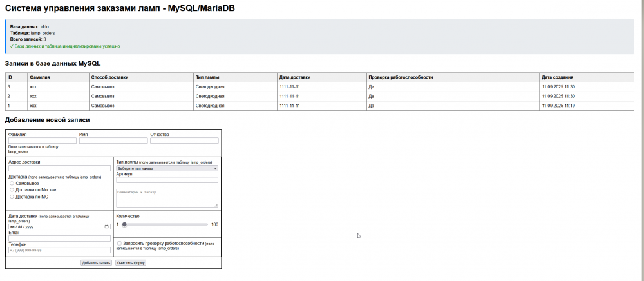Select Доставка по МО radio option
The image size is (644, 281).
tap(12, 197)
